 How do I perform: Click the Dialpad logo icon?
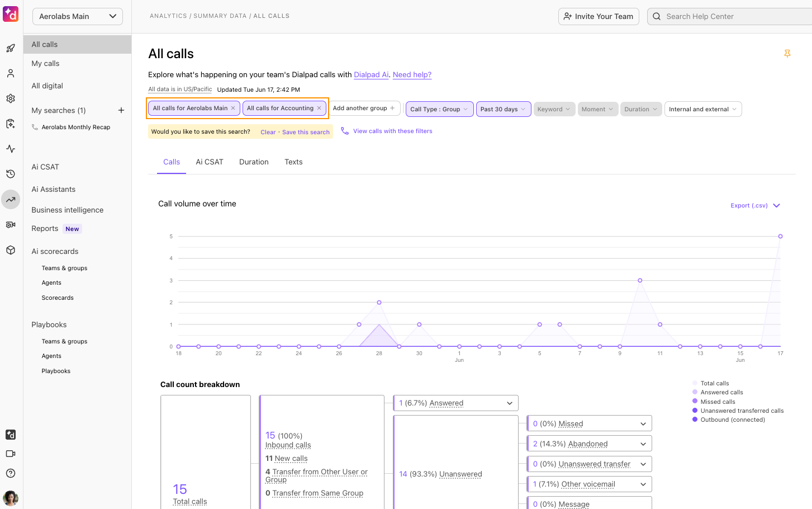(11, 15)
